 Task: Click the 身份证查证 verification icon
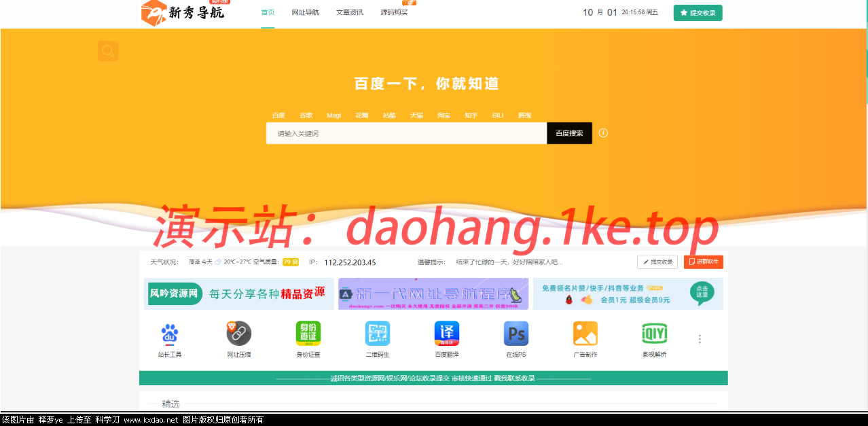[x=308, y=334]
